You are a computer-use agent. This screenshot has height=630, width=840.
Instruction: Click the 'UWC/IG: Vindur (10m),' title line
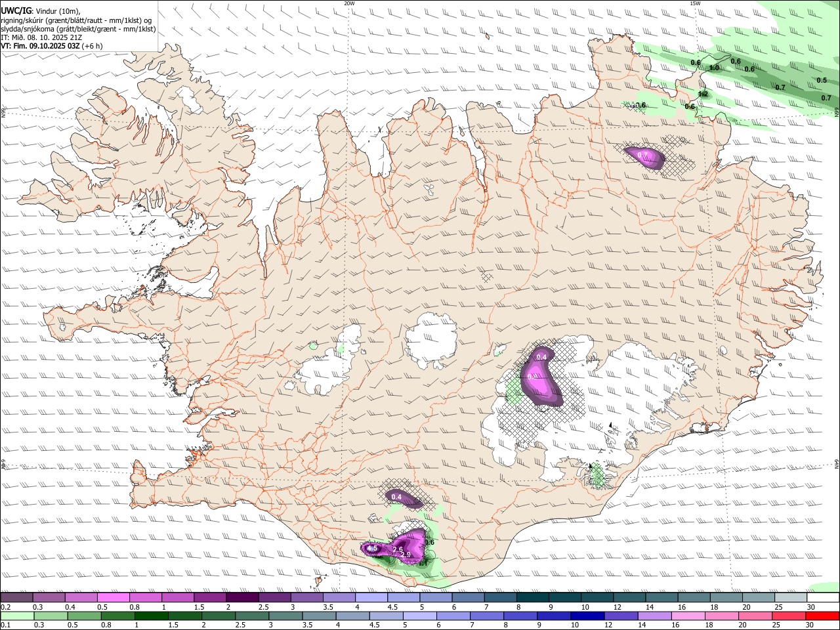click(x=41, y=10)
